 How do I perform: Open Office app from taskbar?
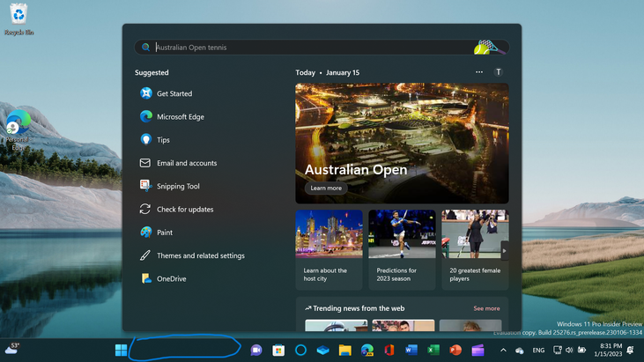coord(389,350)
